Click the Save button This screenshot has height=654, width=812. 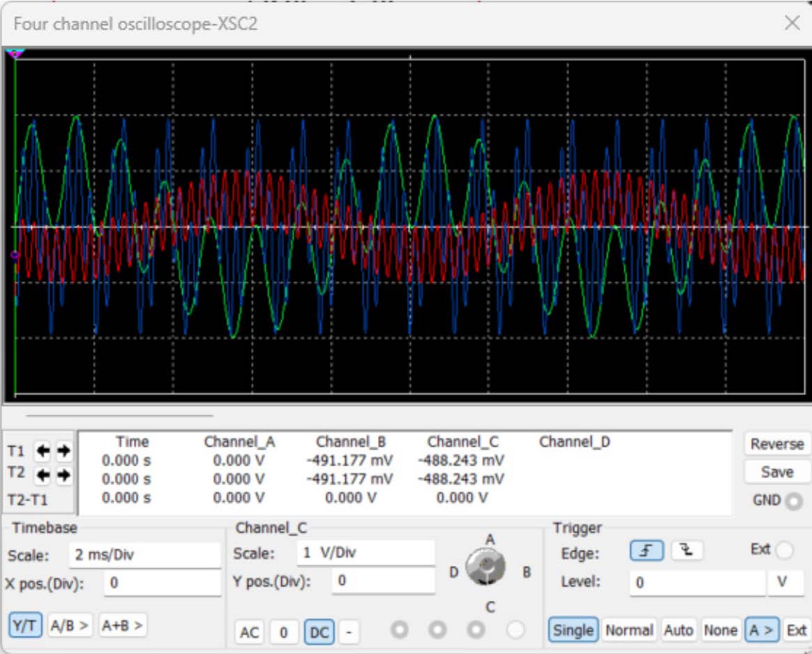tap(776, 472)
